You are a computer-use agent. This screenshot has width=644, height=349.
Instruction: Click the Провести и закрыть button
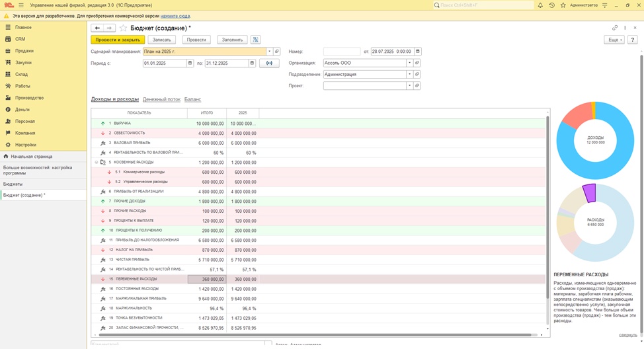[118, 40]
